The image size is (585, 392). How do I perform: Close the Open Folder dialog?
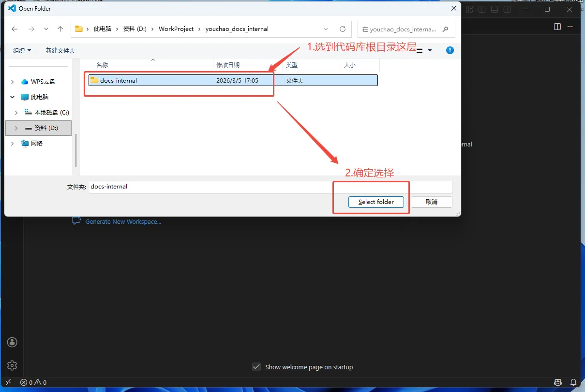[453, 8]
